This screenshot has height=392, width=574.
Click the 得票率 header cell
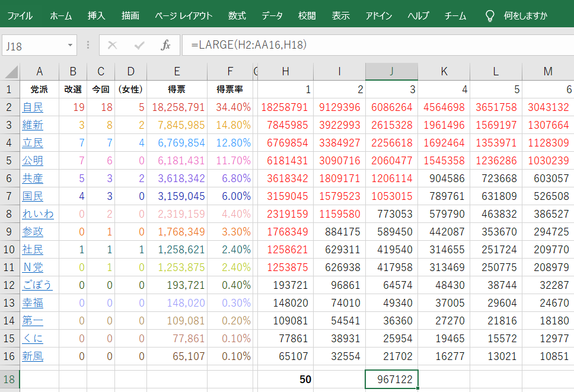(229, 90)
